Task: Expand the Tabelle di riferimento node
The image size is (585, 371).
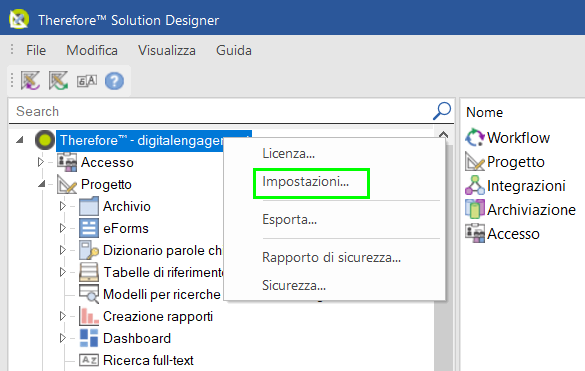Action: pyautogui.click(x=63, y=272)
